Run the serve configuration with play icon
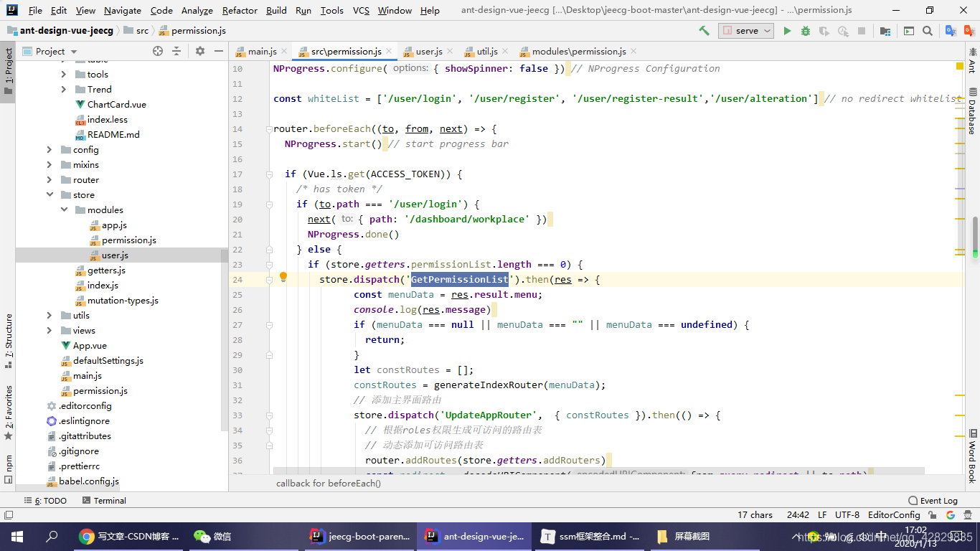Viewport: 980px width, 551px height. pos(787,31)
